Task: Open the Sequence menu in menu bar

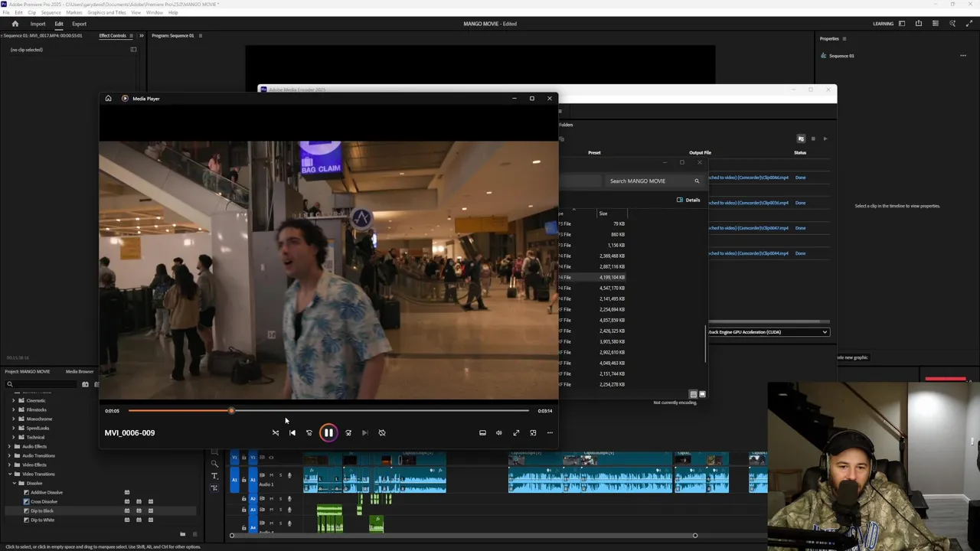Action: pyautogui.click(x=51, y=13)
